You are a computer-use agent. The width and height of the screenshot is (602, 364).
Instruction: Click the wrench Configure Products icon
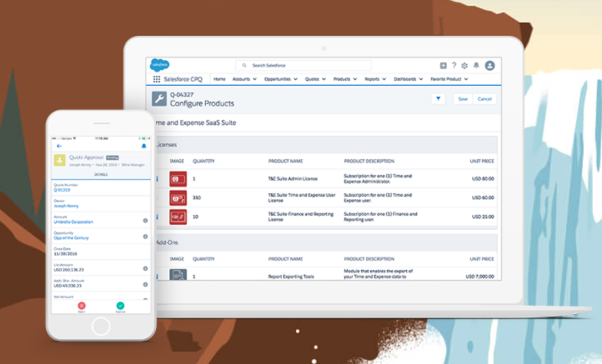coord(159,98)
